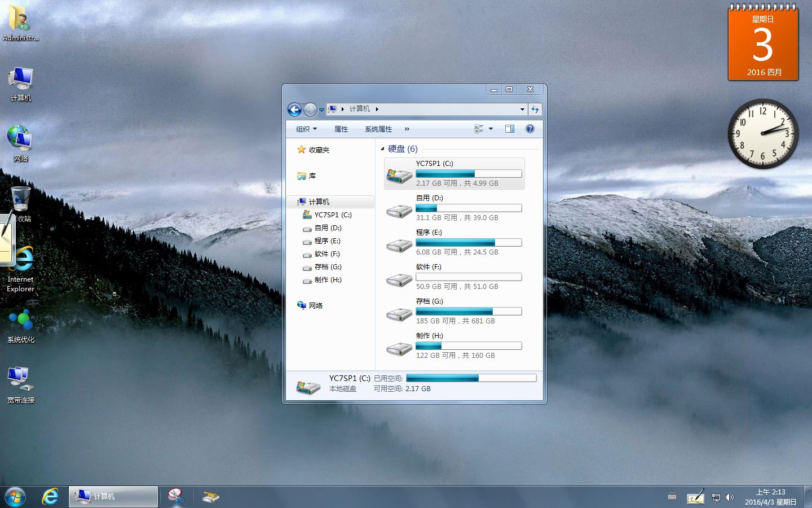Change view with the view icon button
The width and height of the screenshot is (812, 508).
(479, 129)
